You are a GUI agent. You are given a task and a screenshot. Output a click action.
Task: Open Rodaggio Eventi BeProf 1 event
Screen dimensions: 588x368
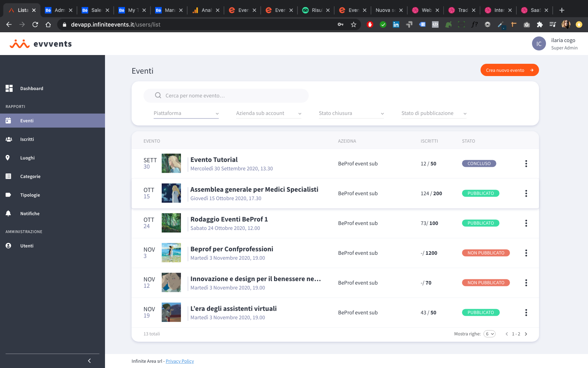pyautogui.click(x=229, y=219)
